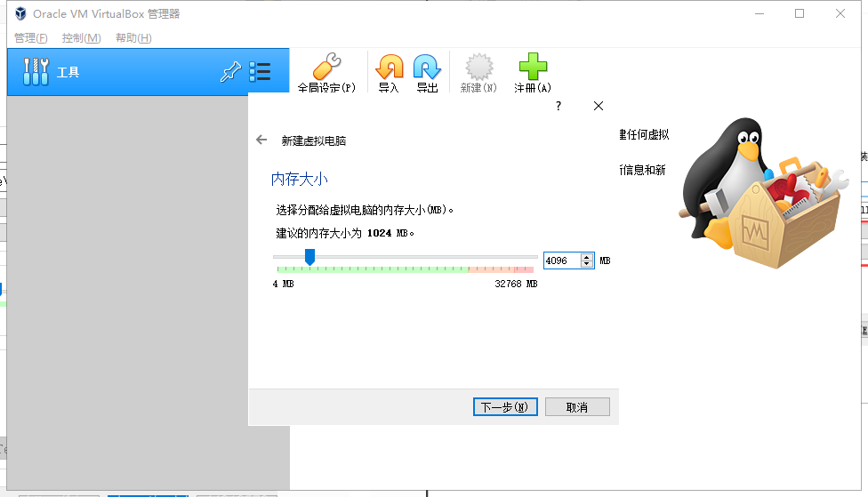Click the 内存大小 heading
This screenshot has height=497, width=868.
click(300, 179)
